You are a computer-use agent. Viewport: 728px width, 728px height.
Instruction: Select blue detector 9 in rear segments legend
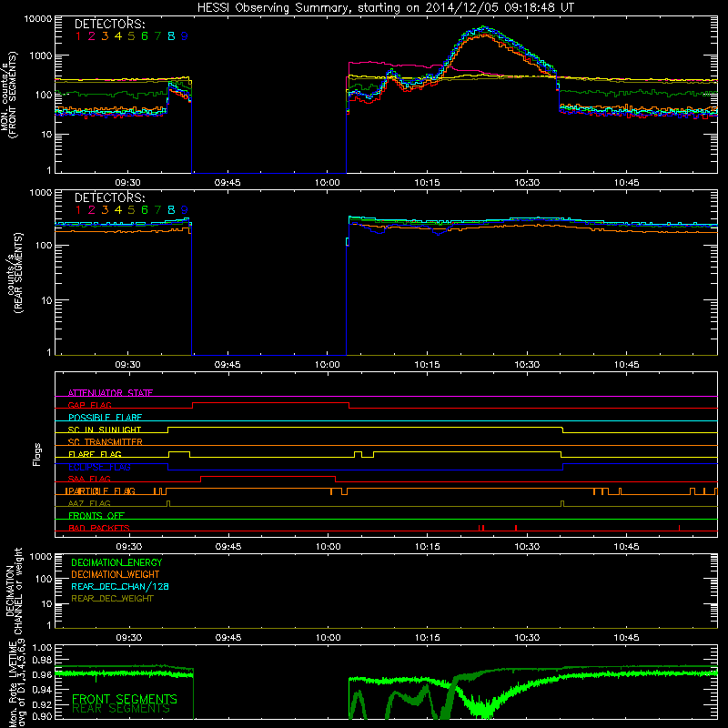click(x=185, y=210)
